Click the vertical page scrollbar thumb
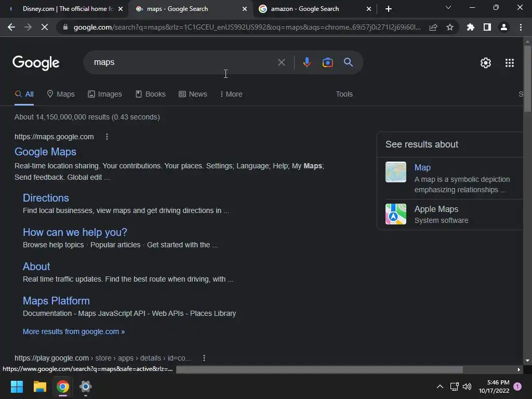The height and width of the screenshot is (399, 532). coord(527,78)
